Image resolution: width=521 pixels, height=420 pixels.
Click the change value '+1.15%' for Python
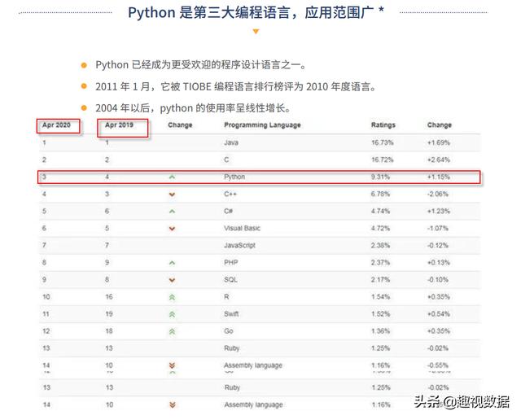coord(438,177)
